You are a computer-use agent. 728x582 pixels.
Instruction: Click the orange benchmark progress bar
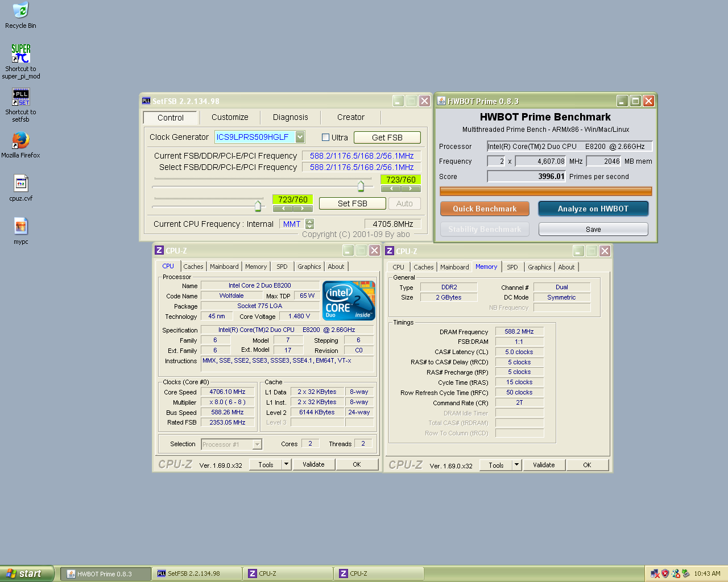(546, 192)
